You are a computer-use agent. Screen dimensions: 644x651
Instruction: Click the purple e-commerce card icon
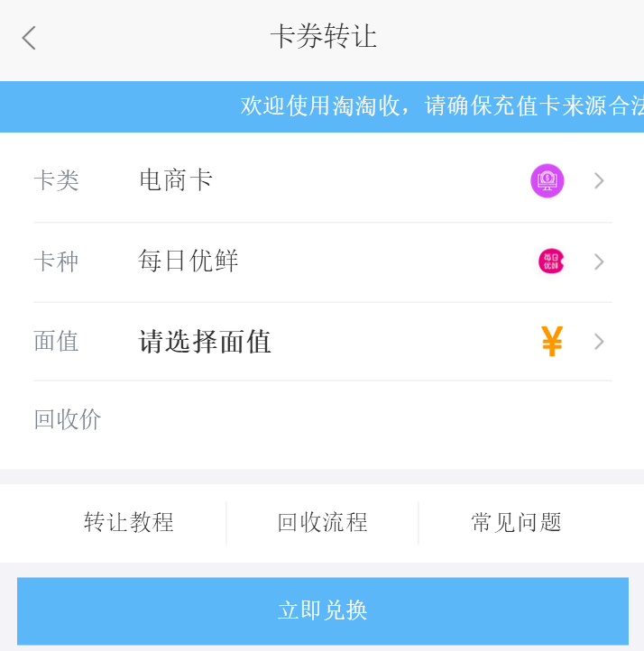(547, 181)
